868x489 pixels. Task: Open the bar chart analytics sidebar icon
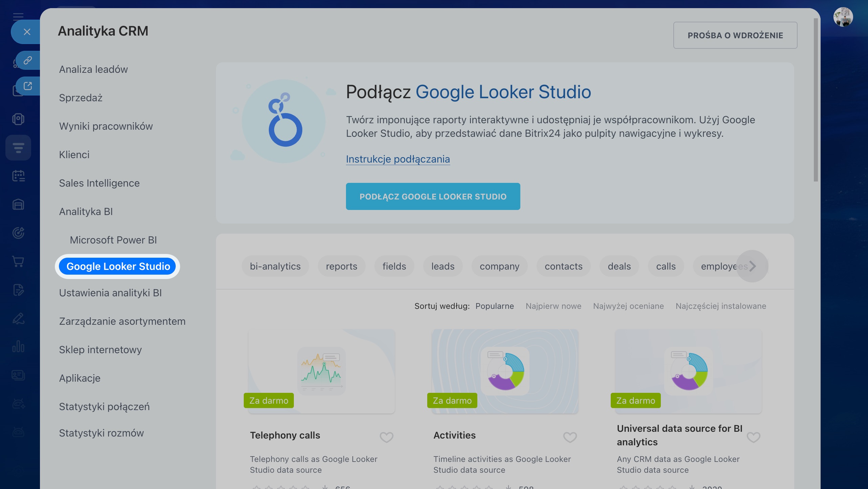click(x=18, y=347)
